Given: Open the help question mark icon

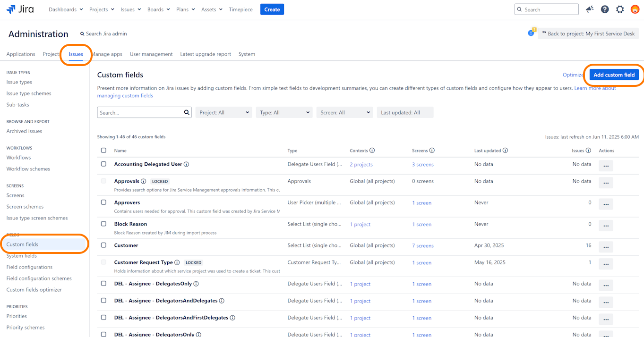Looking at the screenshot, I should [x=604, y=9].
